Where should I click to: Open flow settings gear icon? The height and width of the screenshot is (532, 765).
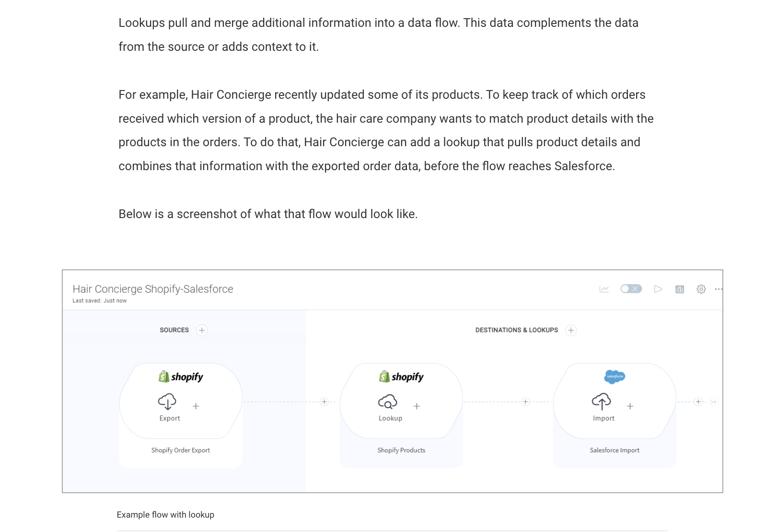click(701, 289)
